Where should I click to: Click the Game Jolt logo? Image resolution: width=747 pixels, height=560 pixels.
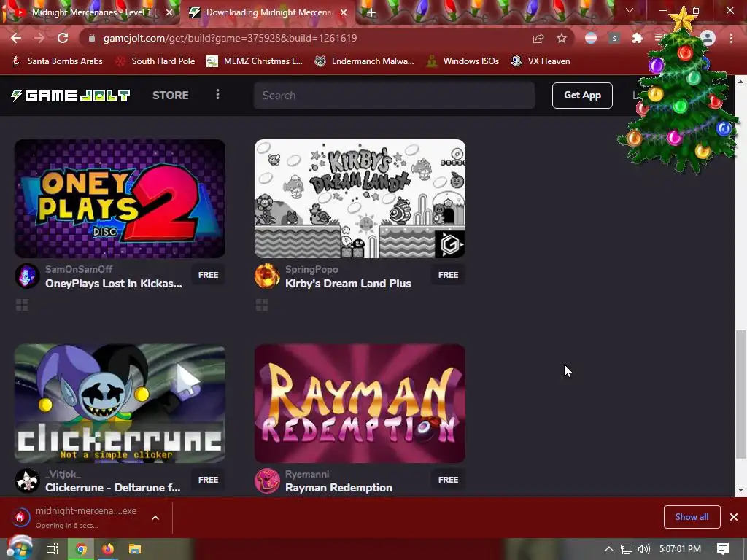[71, 96]
